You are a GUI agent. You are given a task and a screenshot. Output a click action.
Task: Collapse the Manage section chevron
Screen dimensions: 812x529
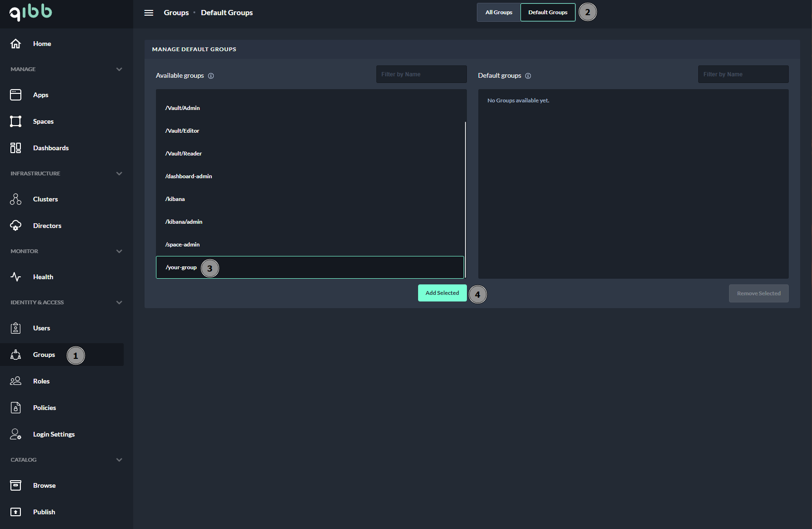pyautogui.click(x=119, y=69)
